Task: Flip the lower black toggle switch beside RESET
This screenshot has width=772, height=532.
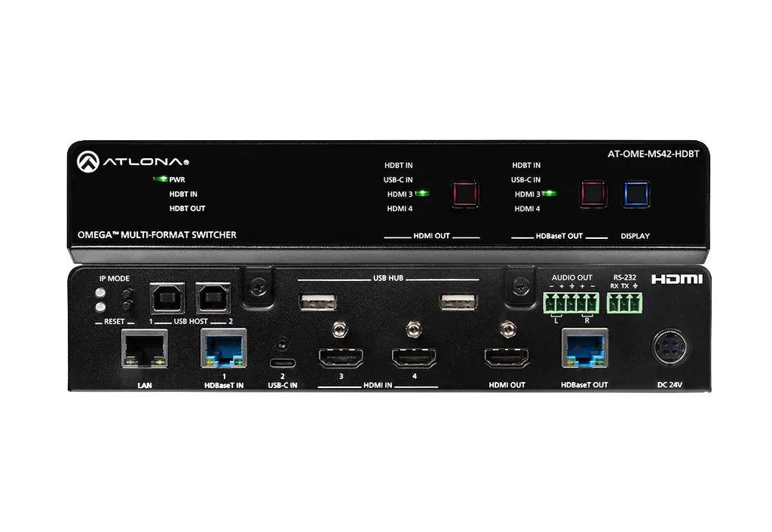Action: point(127,305)
